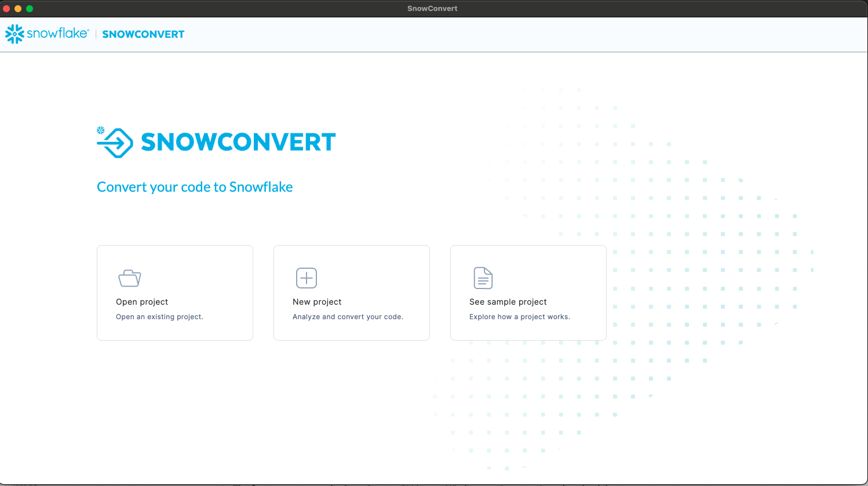
Task: Click the SNOWCONVERT wordmark in the top bar
Action: click(x=143, y=34)
